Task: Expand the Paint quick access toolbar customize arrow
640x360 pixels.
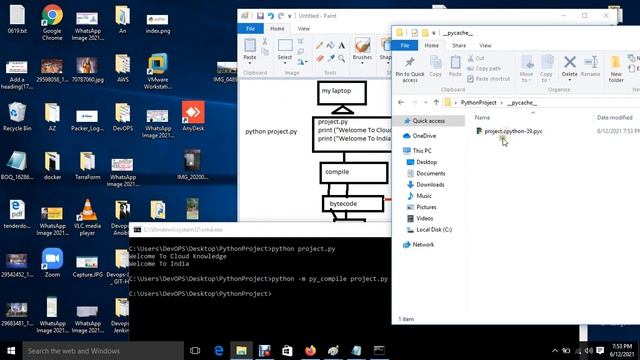Action: [290, 16]
